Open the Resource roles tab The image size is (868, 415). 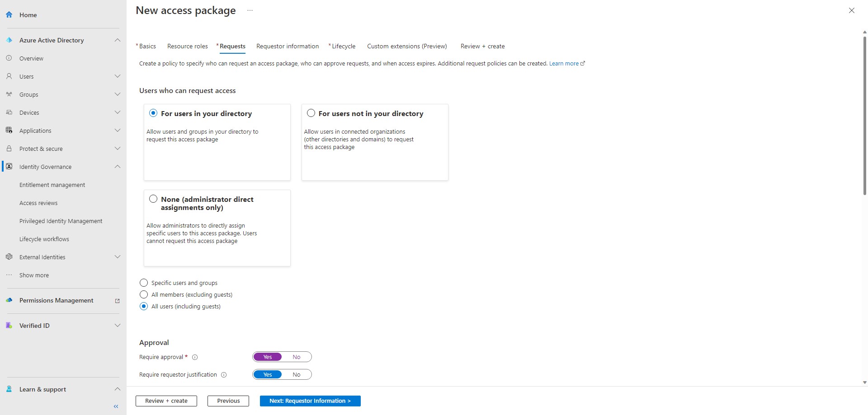click(x=187, y=46)
